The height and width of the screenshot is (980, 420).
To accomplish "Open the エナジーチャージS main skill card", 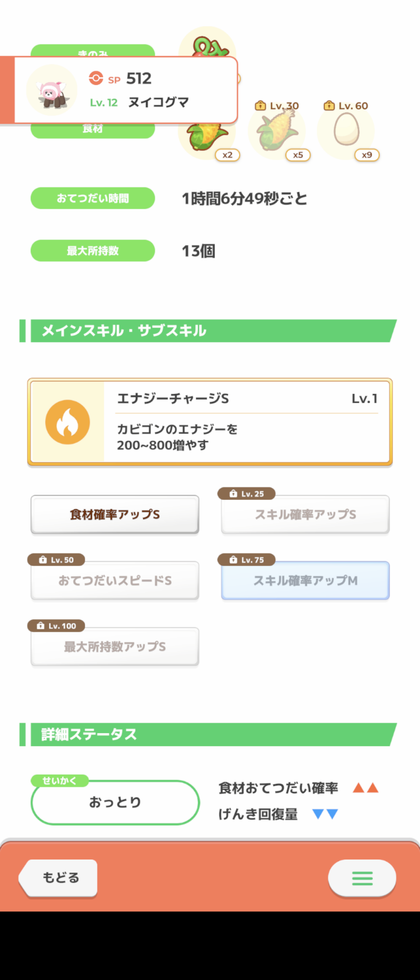I will tap(210, 422).
